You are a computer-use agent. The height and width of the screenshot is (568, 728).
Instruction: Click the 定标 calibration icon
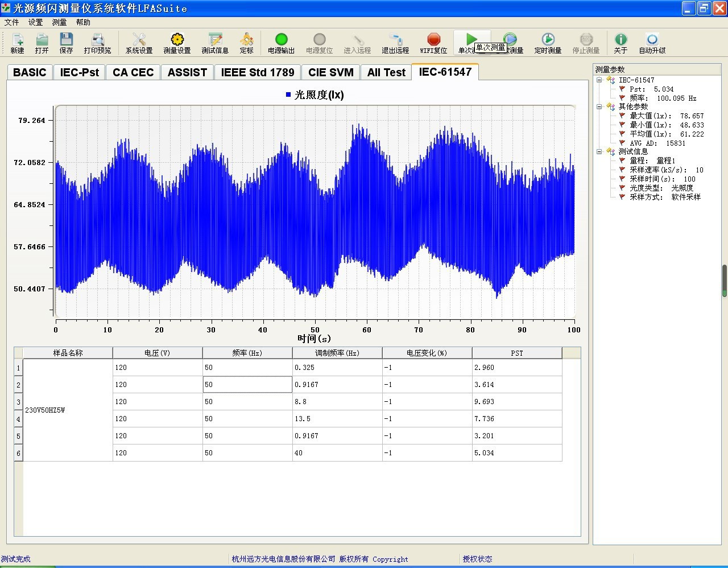click(x=247, y=39)
